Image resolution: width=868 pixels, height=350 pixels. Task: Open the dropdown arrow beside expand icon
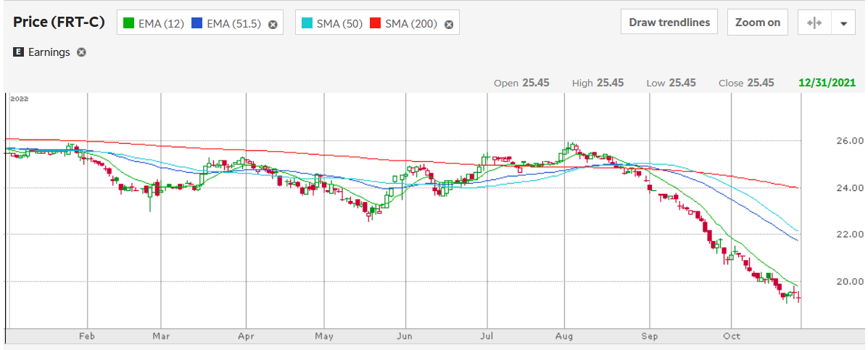(x=843, y=23)
